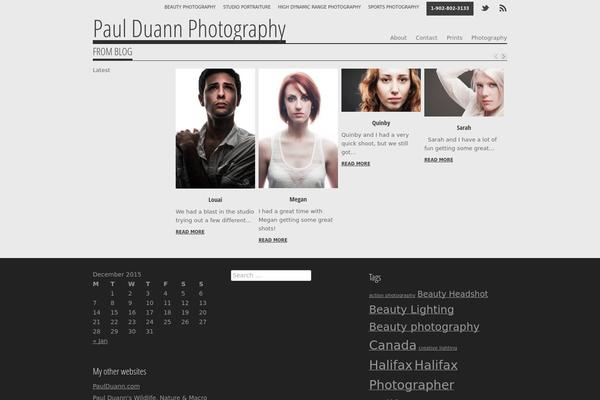The image size is (600, 400).
Task: Click the Sarah post title
Action: tap(464, 127)
